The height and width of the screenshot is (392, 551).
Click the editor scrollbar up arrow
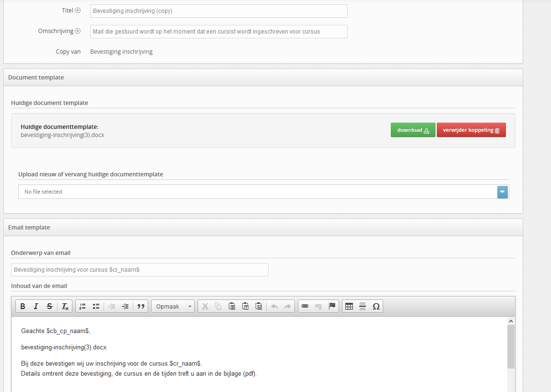(x=511, y=321)
